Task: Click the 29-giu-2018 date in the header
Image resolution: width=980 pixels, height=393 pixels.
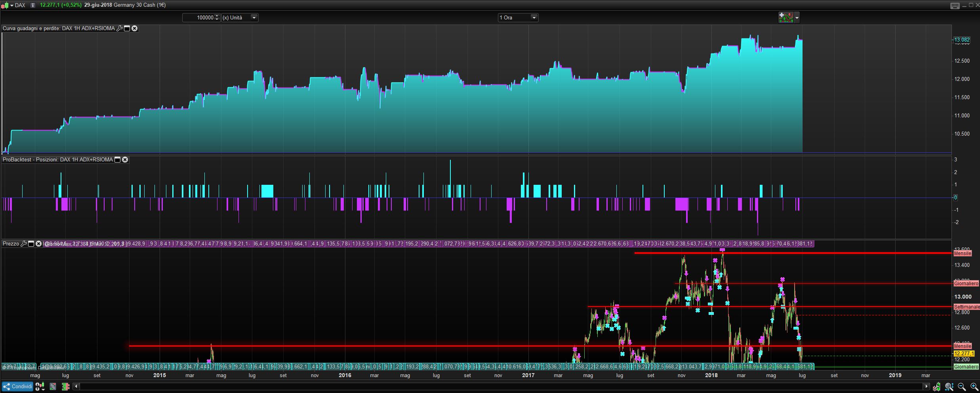Action: (98, 5)
